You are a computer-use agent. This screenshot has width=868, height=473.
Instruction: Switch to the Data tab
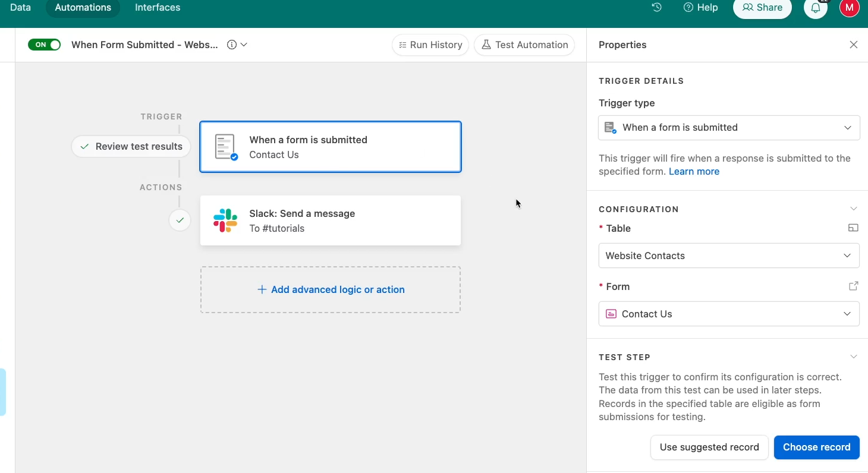[20, 8]
